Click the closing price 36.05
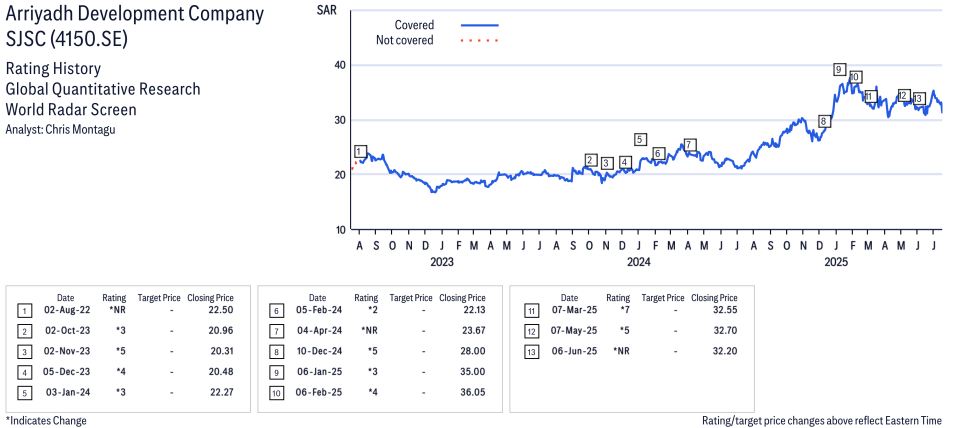 click(473, 392)
